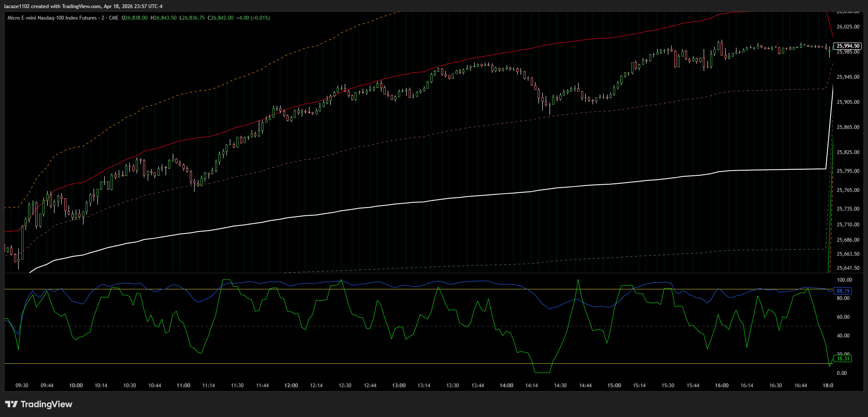Click the 25,765.00 price axis label
Screen dimensions: 868x417
848,190
